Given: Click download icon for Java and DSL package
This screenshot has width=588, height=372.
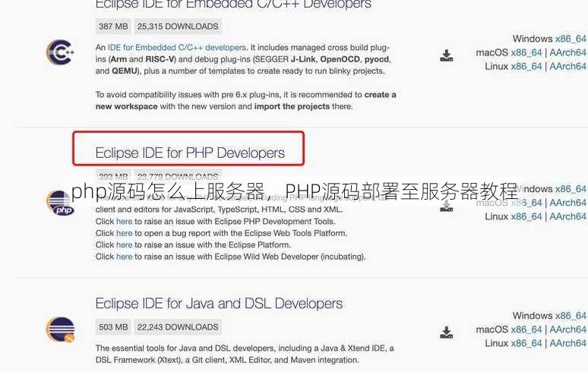Looking at the screenshot, I should pyautogui.click(x=446, y=333).
